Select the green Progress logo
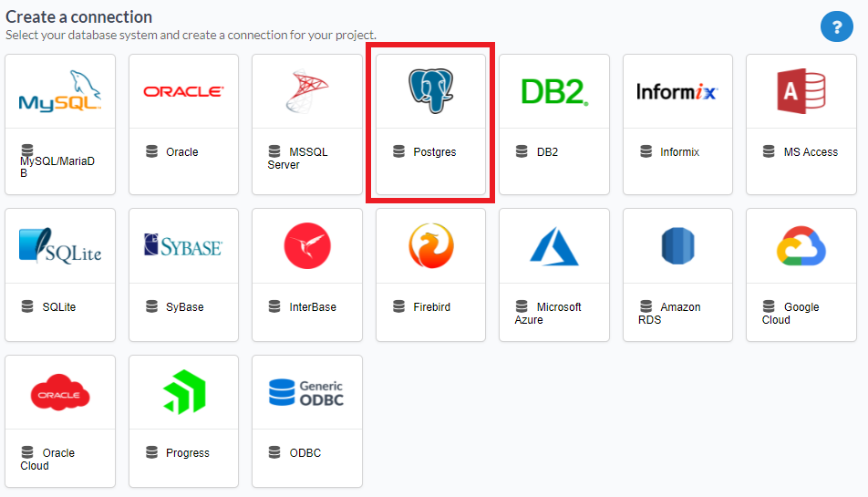Image resolution: width=868 pixels, height=497 pixels. tap(183, 392)
